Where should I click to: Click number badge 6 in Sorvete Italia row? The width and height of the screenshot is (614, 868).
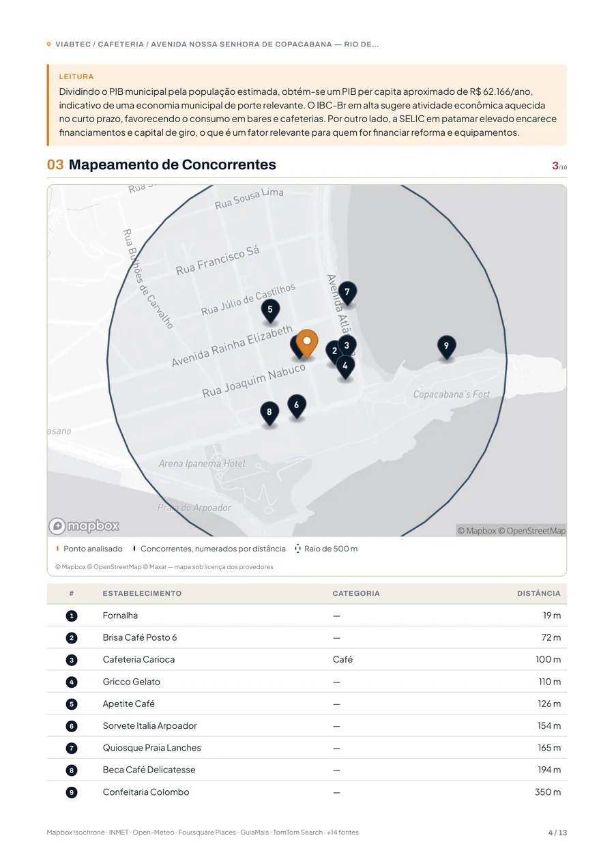[x=72, y=726]
